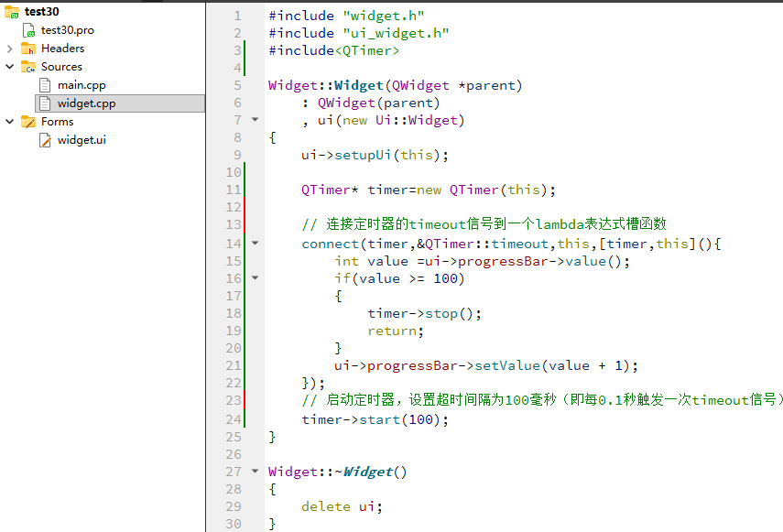Viewport: 783px width, 532px height.
Task: Click the Forms folder icon
Action: pyautogui.click(x=28, y=122)
